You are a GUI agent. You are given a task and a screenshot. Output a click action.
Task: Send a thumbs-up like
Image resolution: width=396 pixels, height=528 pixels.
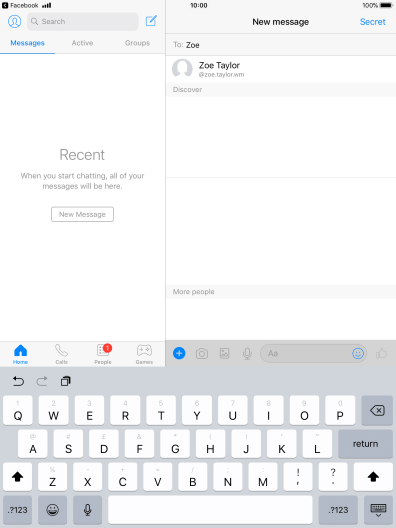pos(382,353)
